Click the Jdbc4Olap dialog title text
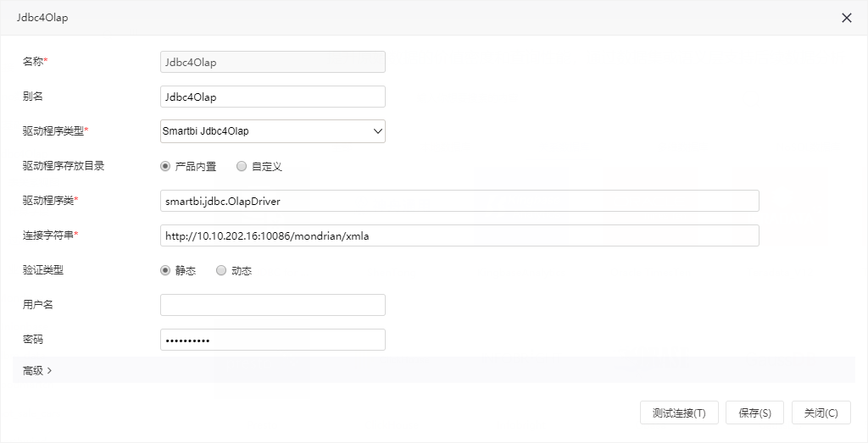This screenshot has width=868, height=443. [42, 17]
